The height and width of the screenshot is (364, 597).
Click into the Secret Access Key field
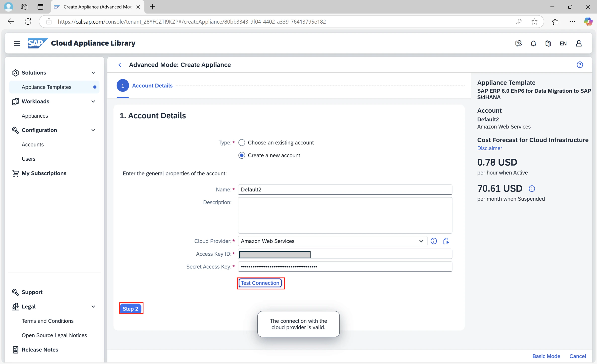click(345, 267)
